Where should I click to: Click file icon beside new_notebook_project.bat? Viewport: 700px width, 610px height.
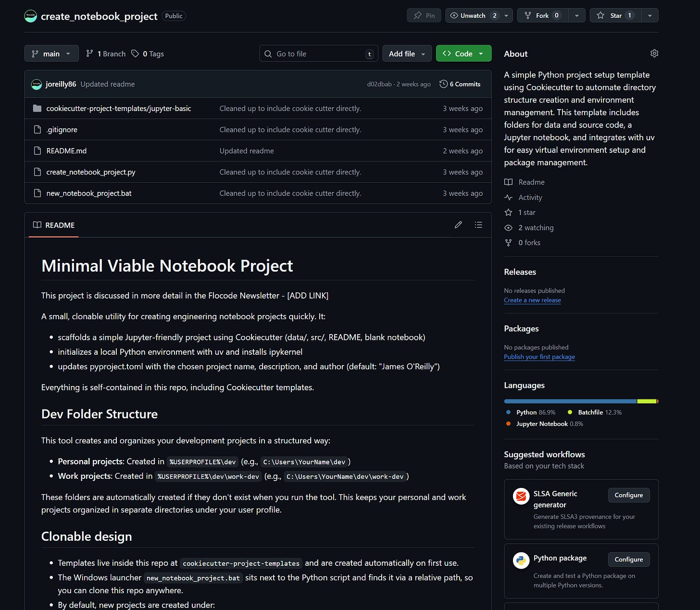pos(37,193)
